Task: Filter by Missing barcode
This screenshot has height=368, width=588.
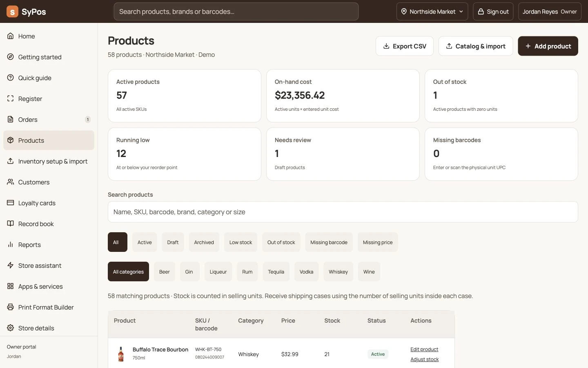Action: point(329,242)
